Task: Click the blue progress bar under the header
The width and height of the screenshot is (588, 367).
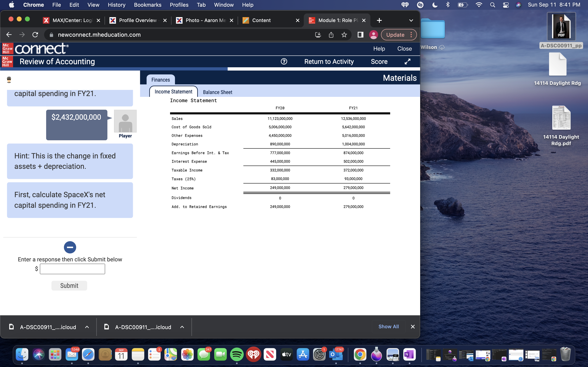Action: 114,69
